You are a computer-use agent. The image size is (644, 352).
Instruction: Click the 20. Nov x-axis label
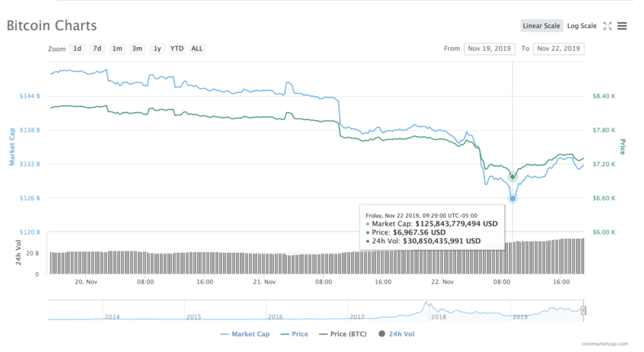pyautogui.click(x=86, y=282)
